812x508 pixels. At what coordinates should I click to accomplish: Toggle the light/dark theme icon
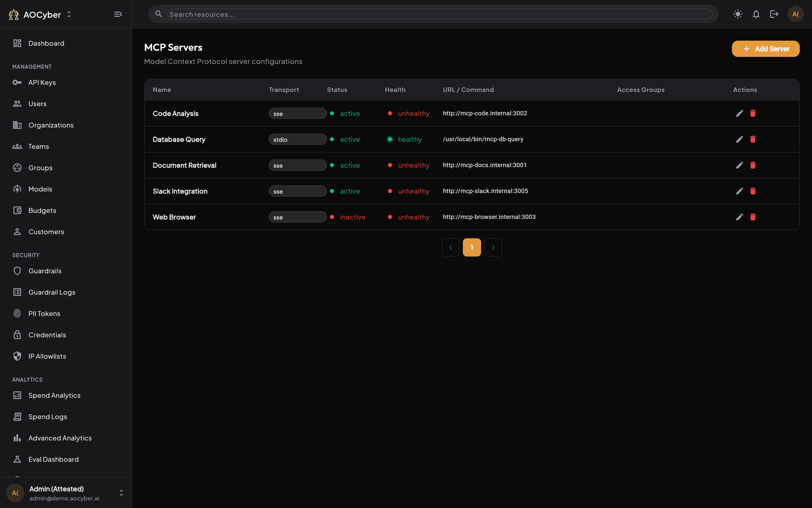[x=738, y=14]
